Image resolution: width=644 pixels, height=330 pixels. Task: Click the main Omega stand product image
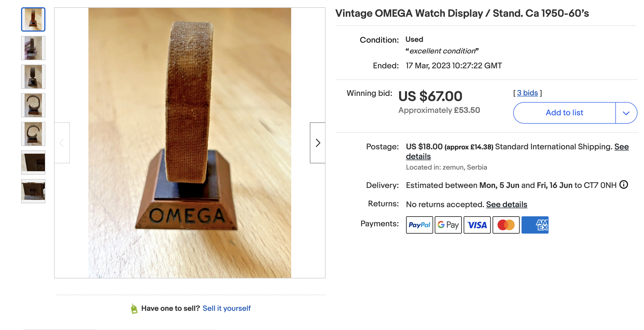[x=190, y=143]
